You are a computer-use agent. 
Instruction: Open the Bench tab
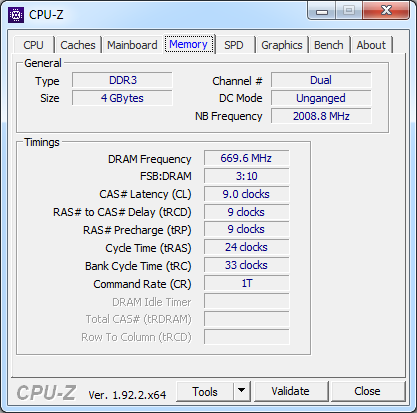(x=329, y=45)
